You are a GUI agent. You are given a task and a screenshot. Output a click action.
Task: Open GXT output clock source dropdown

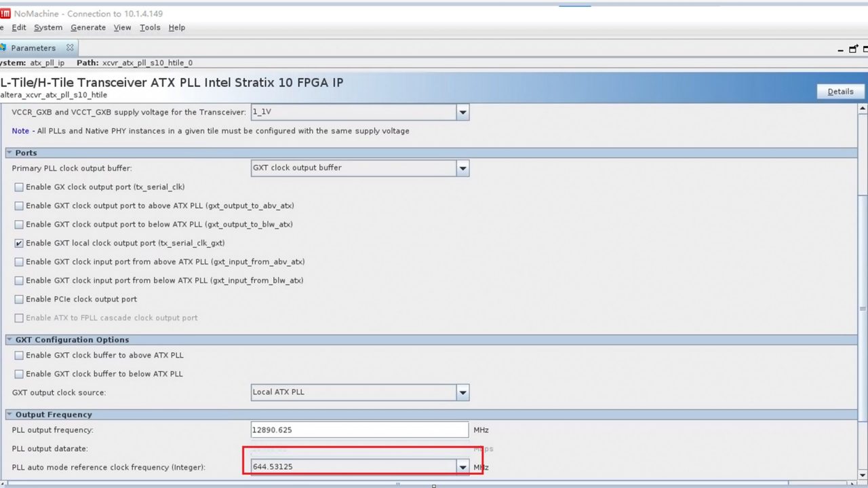tap(462, 392)
